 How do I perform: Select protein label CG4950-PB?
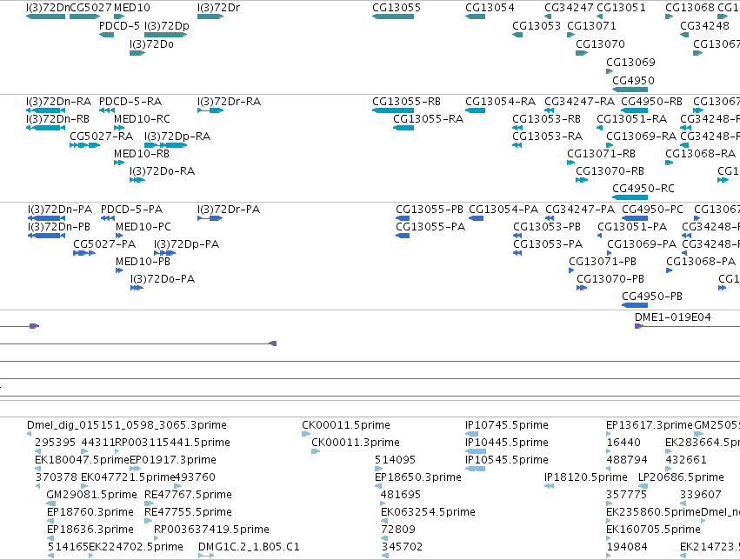click(x=652, y=297)
